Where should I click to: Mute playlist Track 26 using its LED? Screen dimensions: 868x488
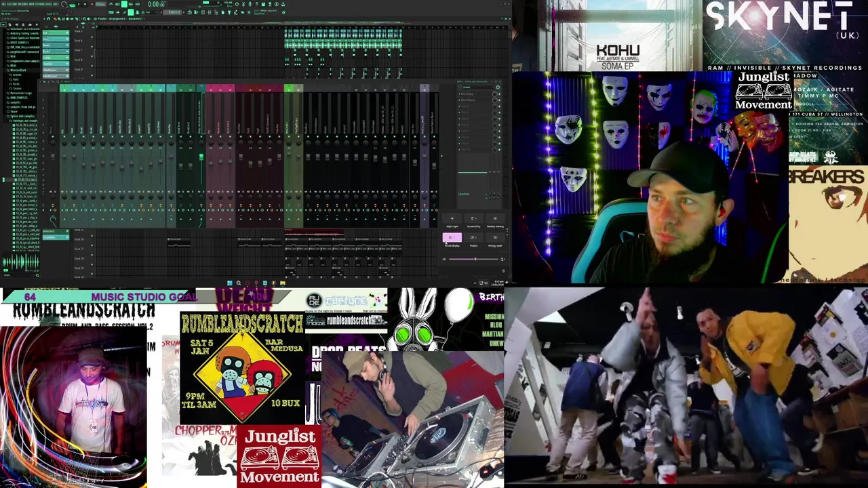(92, 245)
